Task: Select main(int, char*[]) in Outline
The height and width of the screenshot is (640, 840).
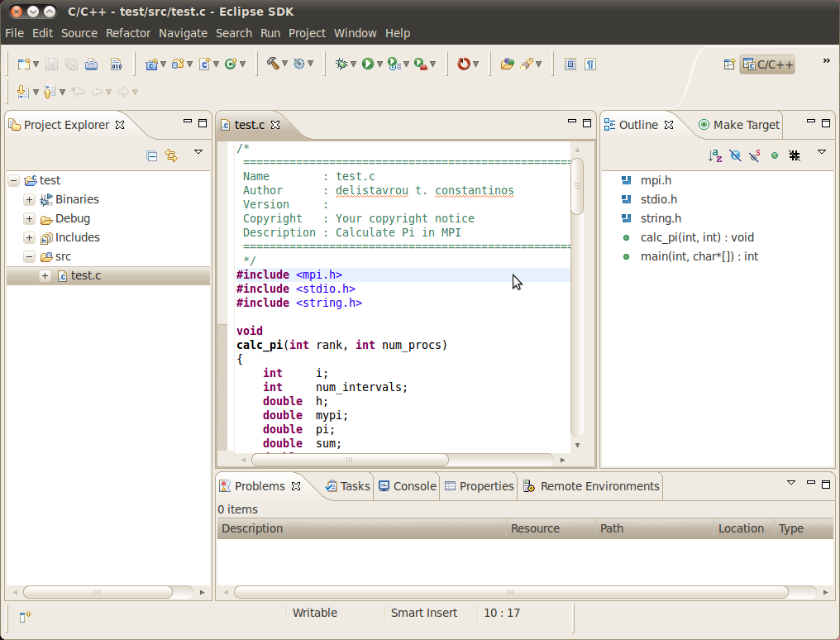Action: (699, 257)
